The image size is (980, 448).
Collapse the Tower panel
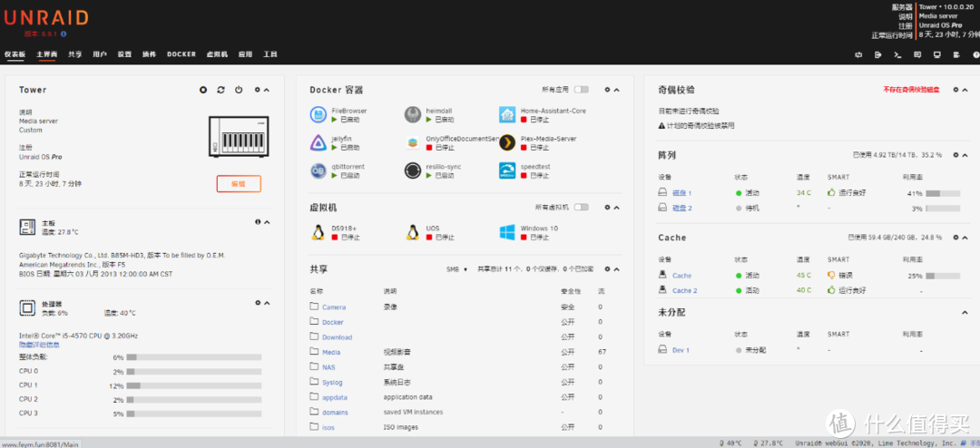point(267,90)
